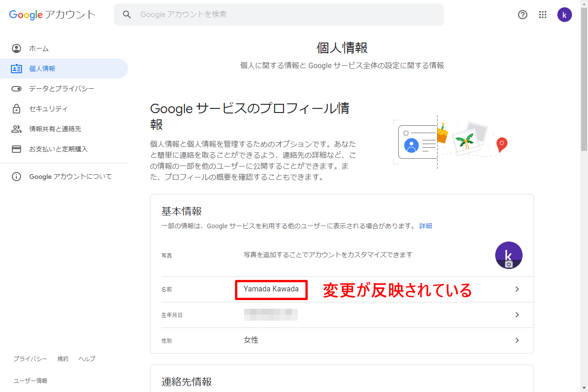Click the ホーム sidebar icon
This screenshot has height=392, width=588.
coord(16,48)
